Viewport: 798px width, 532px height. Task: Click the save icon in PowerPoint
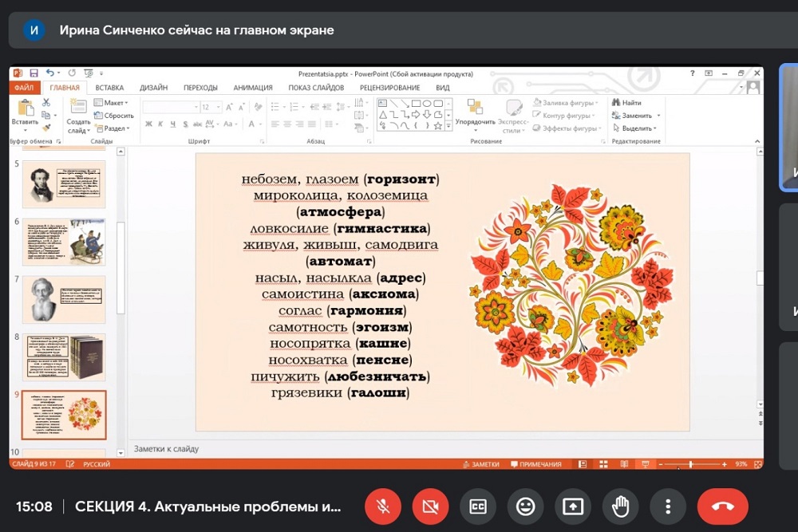(x=33, y=73)
